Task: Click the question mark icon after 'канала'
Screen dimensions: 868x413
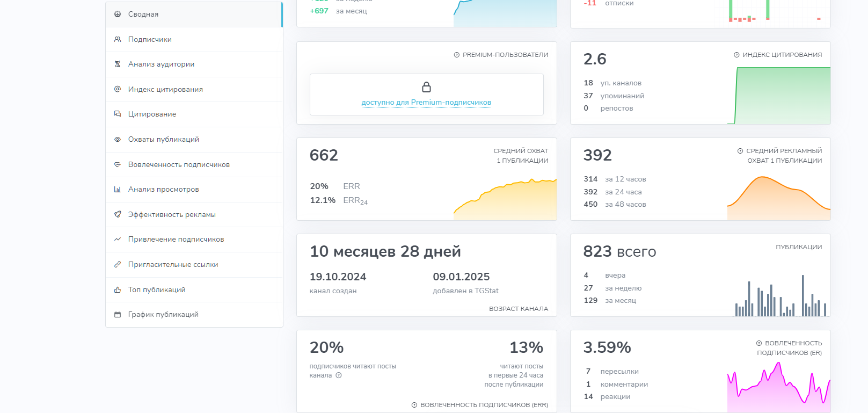Action: click(339, 375)
